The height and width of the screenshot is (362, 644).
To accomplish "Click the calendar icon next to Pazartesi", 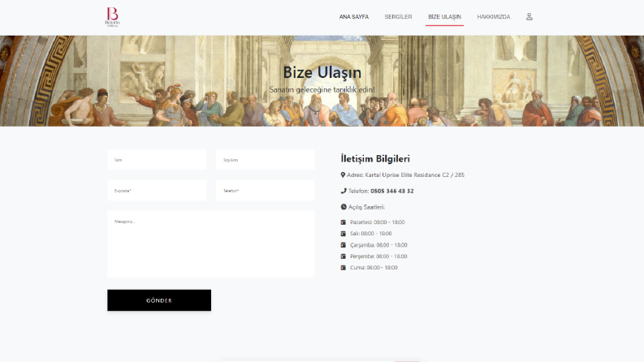I will (344, 222).
